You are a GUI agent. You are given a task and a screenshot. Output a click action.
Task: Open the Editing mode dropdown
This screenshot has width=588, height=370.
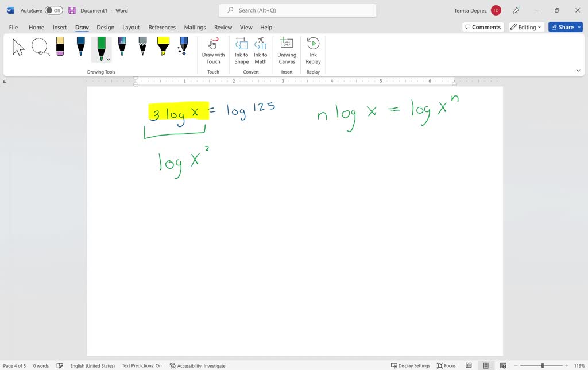coord(526,26)
